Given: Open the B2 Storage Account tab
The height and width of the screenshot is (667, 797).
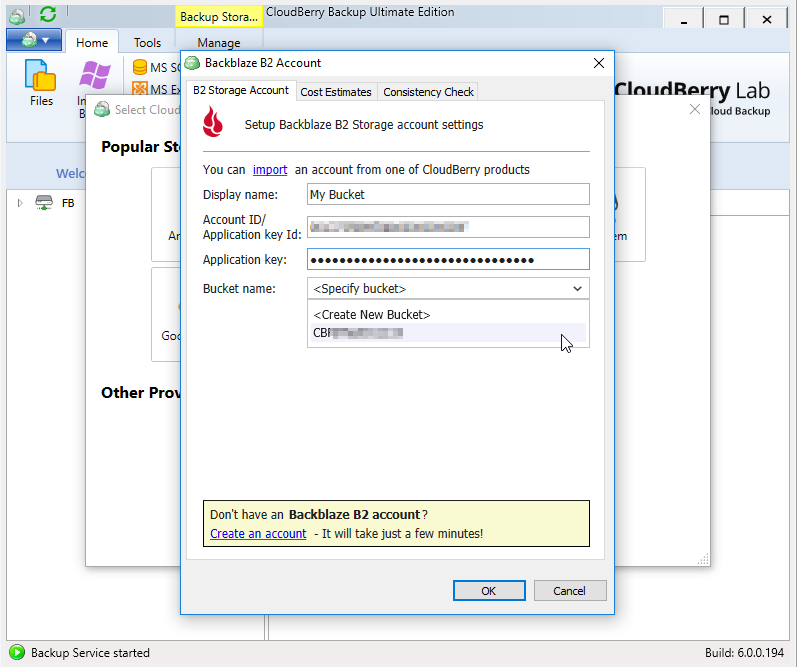Looking at the screenshot, I should [241, 90].
